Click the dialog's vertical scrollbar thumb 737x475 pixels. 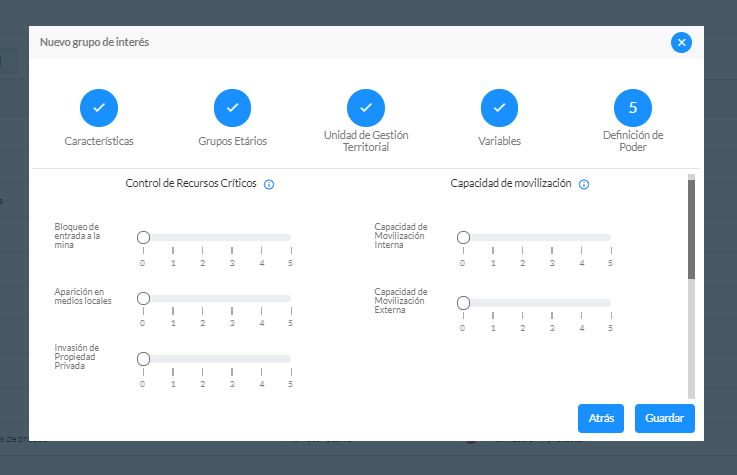[x=691, y=229]
